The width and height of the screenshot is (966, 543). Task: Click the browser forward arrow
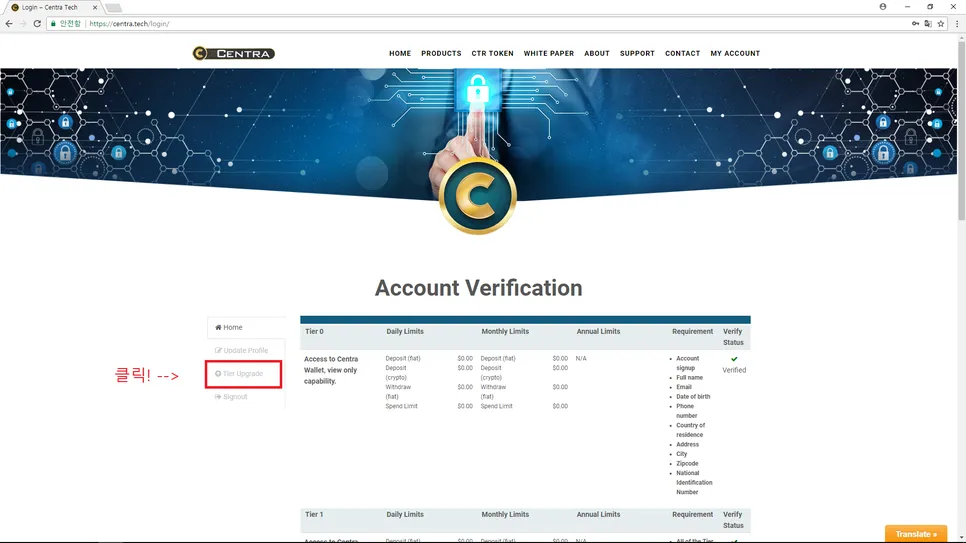23,23
